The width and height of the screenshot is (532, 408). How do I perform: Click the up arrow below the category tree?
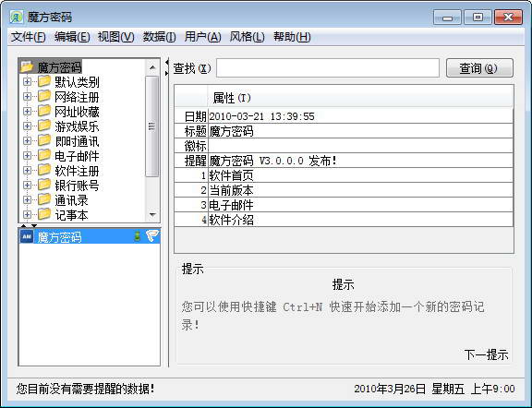click(x=23, y=225)
